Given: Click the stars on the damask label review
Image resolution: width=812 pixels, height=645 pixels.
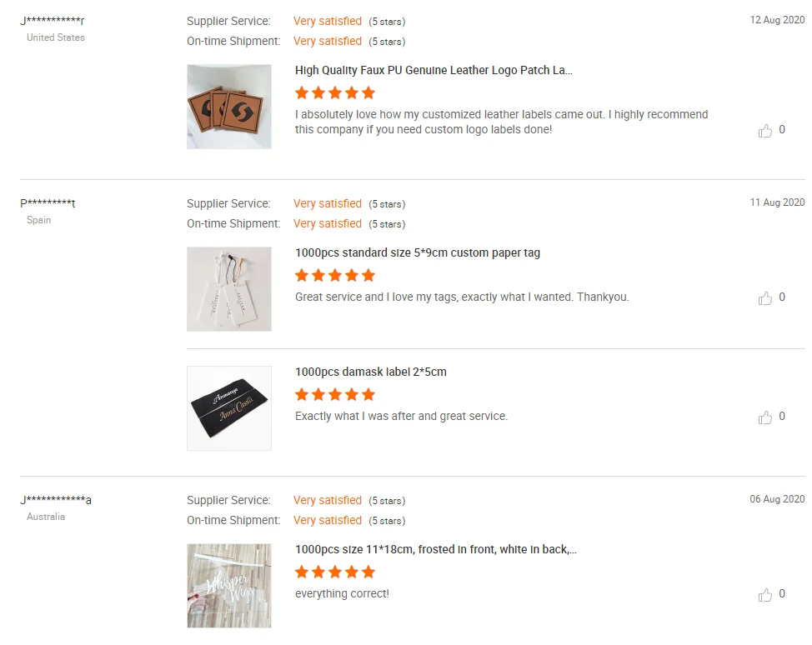Looking at the screenshot, I should click(x=335, y=394).
